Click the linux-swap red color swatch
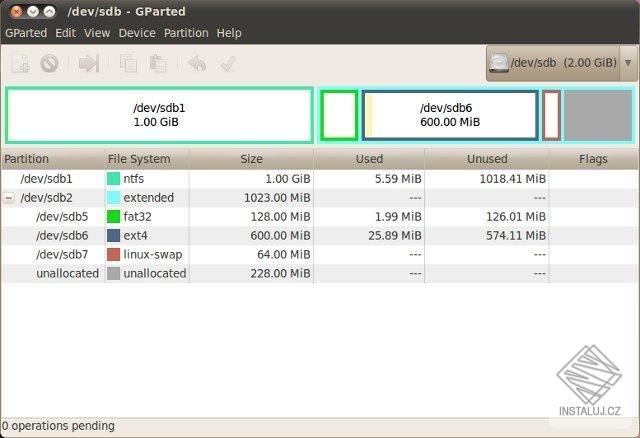The width and height of the screenshot is (640, 438). click(x=113, y=255)
